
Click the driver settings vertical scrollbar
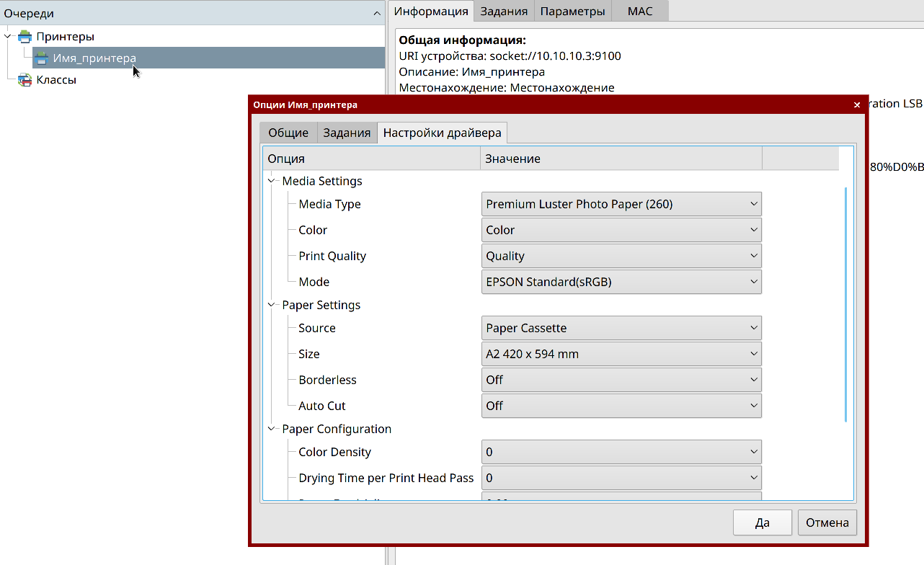click(x=845, y=303)
